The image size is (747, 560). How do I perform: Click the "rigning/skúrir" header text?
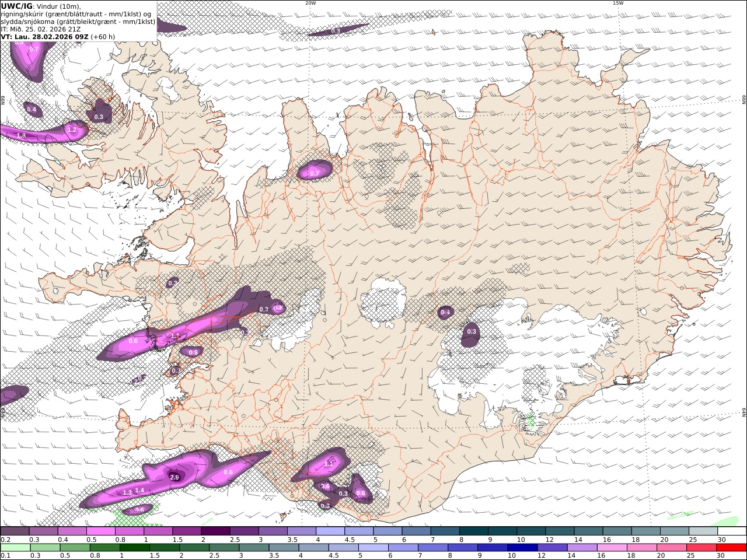[22, 14]
